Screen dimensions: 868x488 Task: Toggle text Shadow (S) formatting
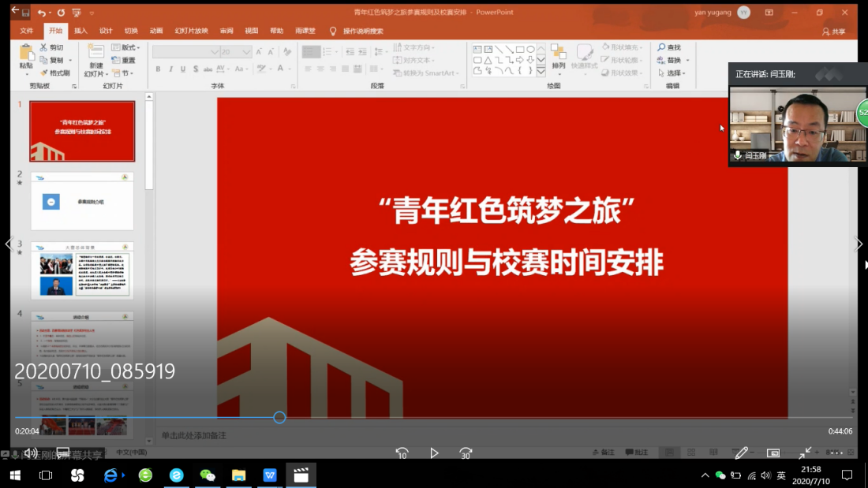(196, 69)
